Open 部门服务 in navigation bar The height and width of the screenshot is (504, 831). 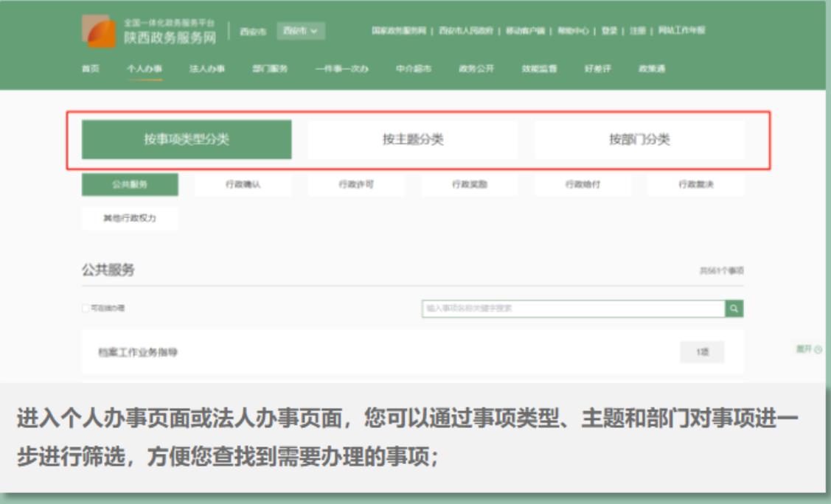271,69
